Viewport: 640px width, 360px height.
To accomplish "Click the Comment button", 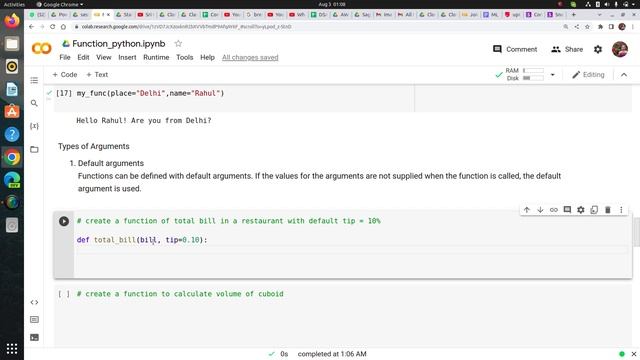I will [x=515, y=49].
